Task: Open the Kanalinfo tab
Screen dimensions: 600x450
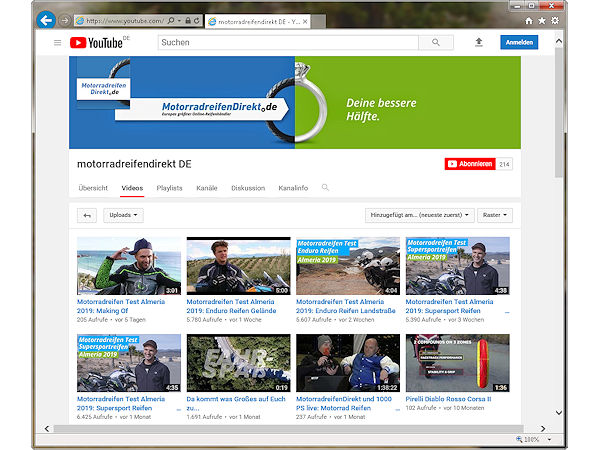Action: coord(293,188)
